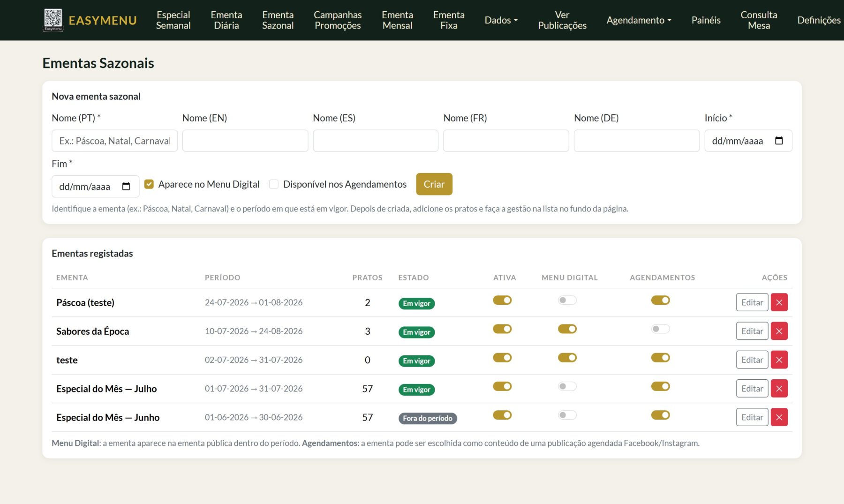Delete the Sabores da Época ementa

(x=779, y=331)
